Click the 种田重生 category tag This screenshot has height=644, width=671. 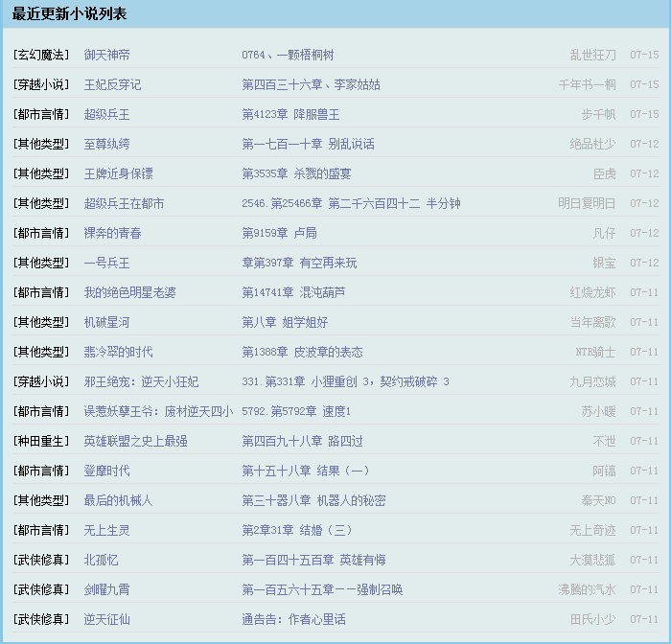click(x=41, y=441)
